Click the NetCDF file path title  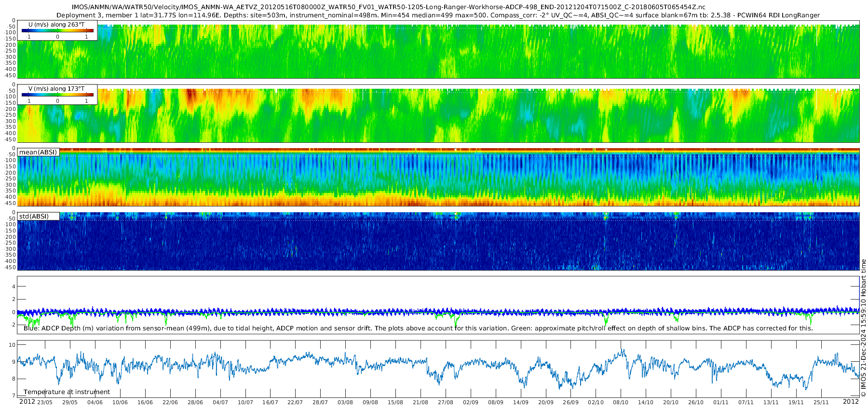(388, 7)
